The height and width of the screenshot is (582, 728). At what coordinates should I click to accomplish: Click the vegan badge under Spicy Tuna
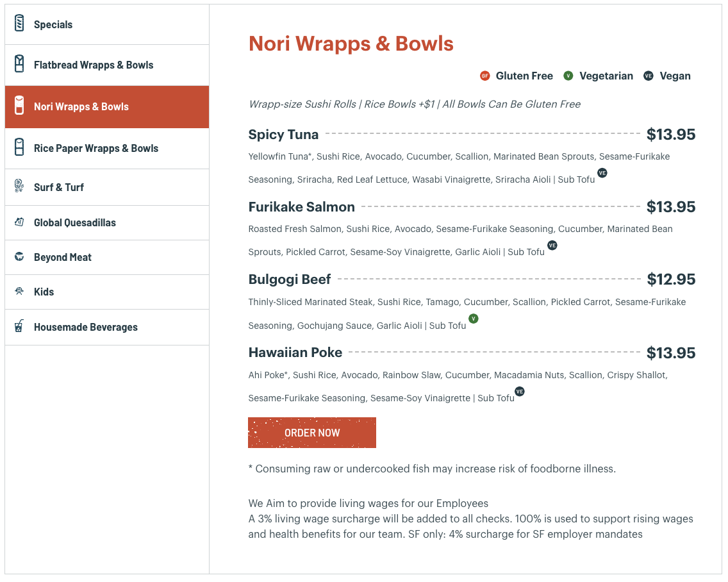[x=602, y=172]
